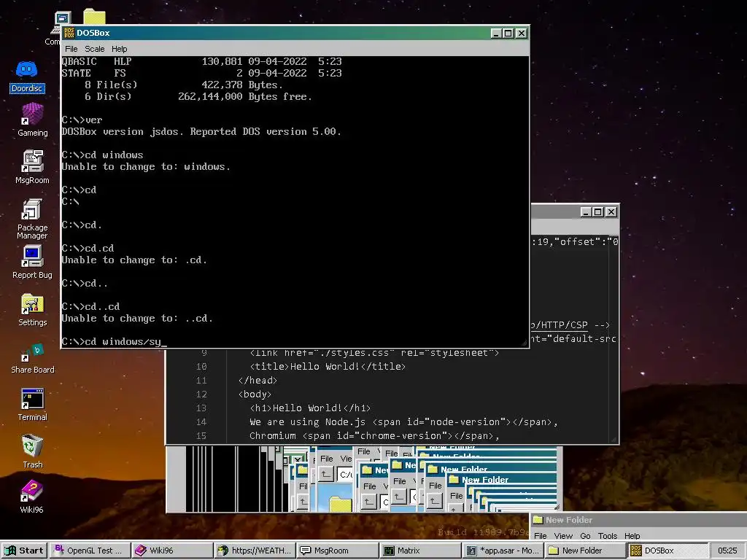The width and height of the screenshot is (747, 560).
Task: Open the Report Bug desktop icon
Action: (x=32, y=262)
